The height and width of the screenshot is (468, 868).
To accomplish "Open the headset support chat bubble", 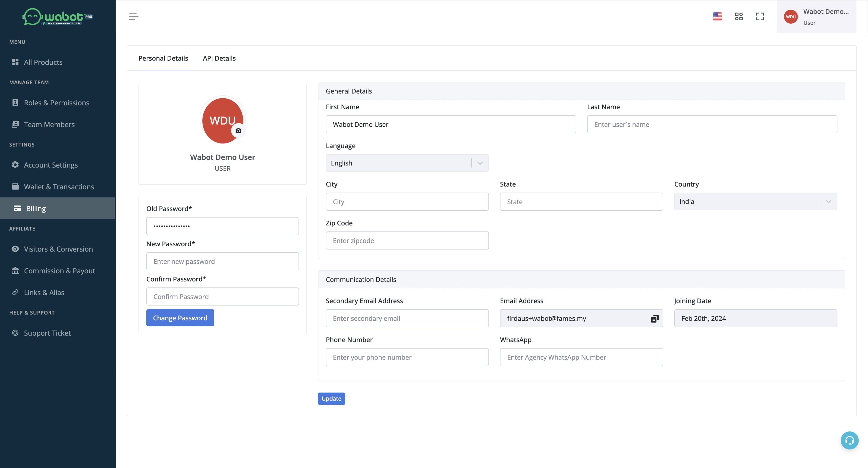I will [849, 440].
